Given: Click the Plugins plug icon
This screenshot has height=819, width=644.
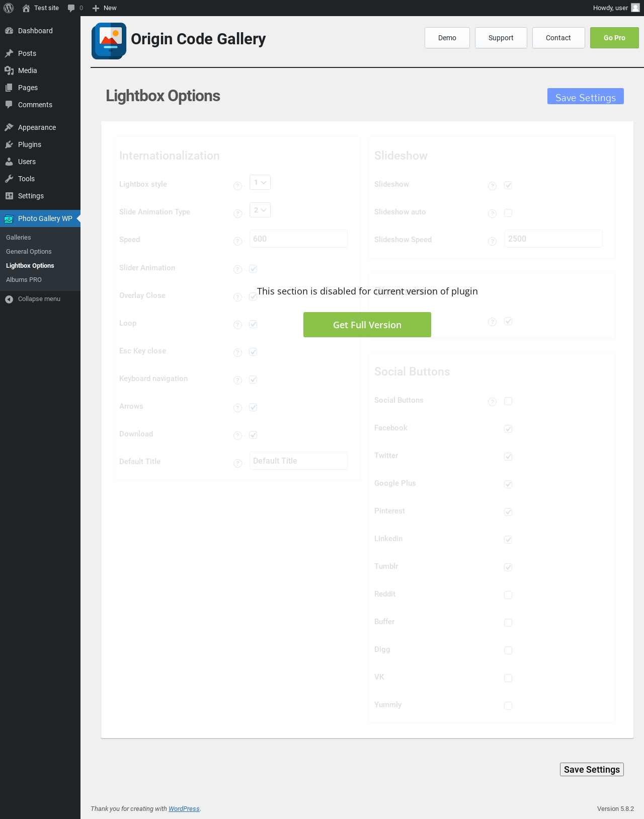Looking at the screenshot, I should point(9,144).
